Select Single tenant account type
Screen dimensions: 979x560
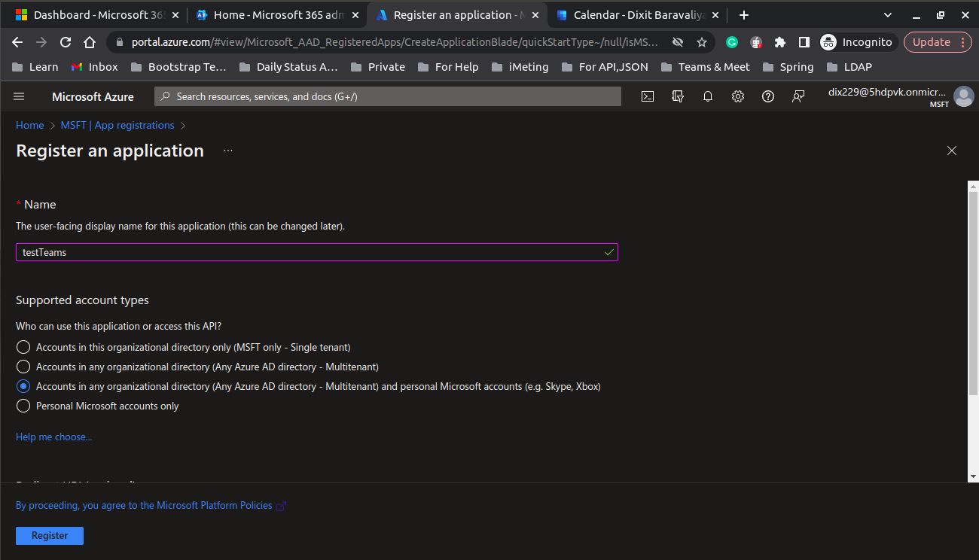[x=23, y=347]
